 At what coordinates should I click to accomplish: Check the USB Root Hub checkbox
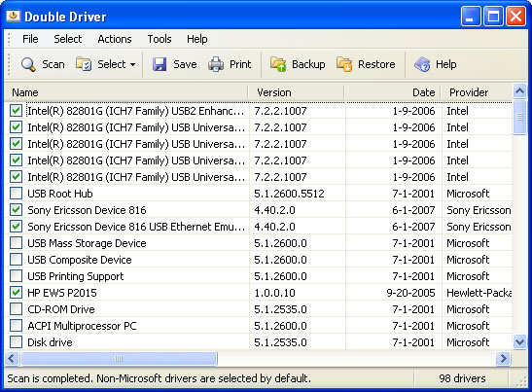(x=16, y=194)
